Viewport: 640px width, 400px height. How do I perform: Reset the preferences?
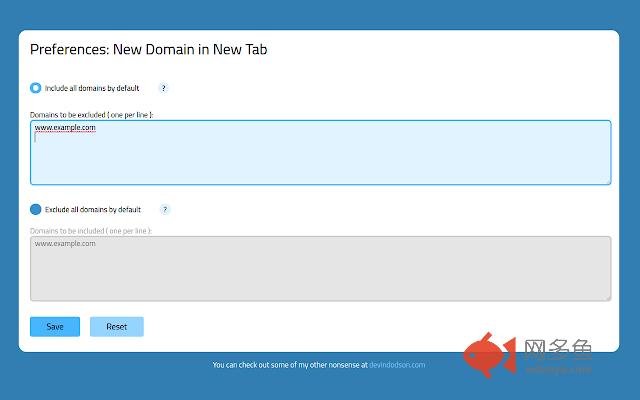[117, 327]
